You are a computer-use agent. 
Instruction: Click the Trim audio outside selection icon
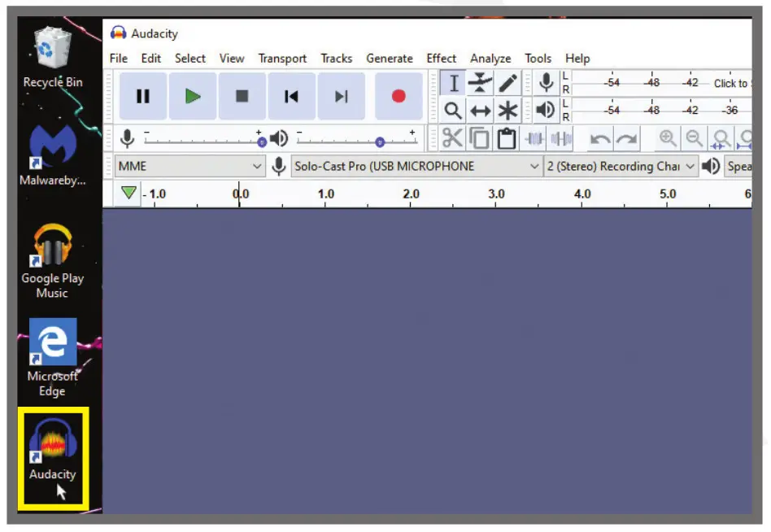coord(534,137)
